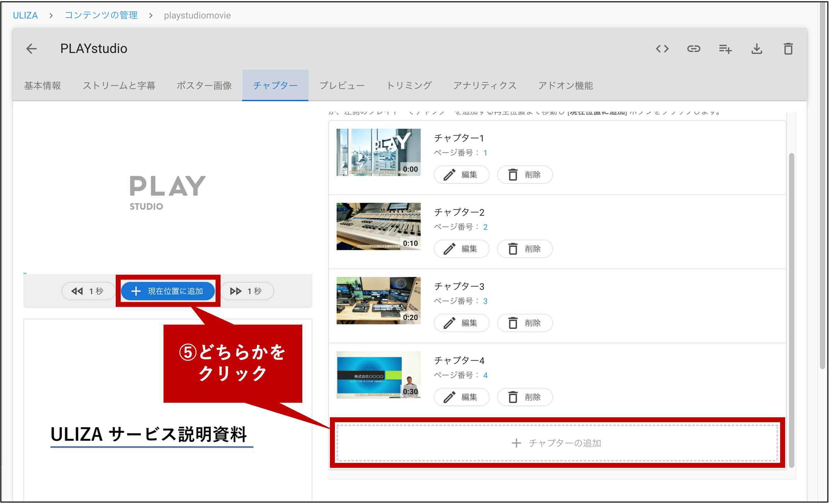The height and width of the screenshot is (504, 829).
Task: Click page number 1 link of チャプター1
Action: pos(485,153)
